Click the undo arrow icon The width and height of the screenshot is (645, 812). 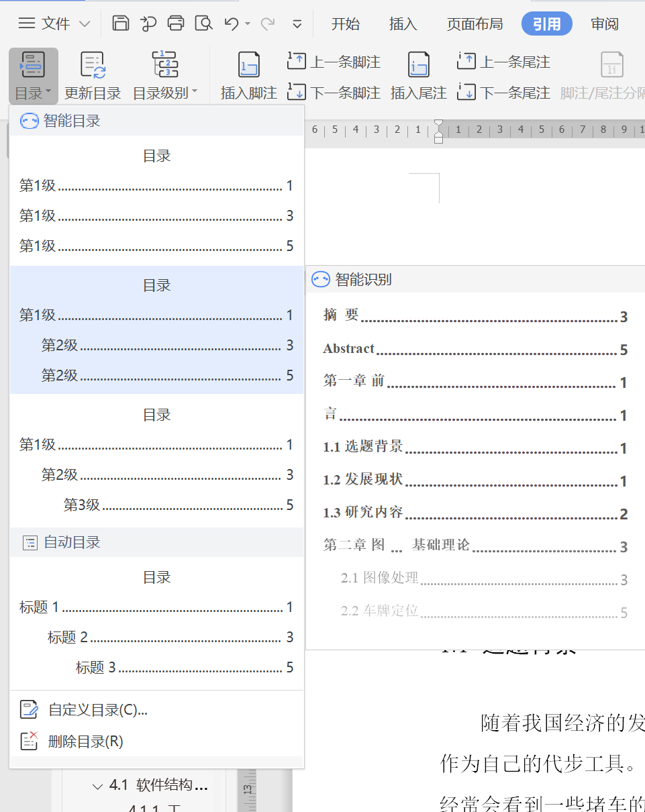[x=232, y=23]
